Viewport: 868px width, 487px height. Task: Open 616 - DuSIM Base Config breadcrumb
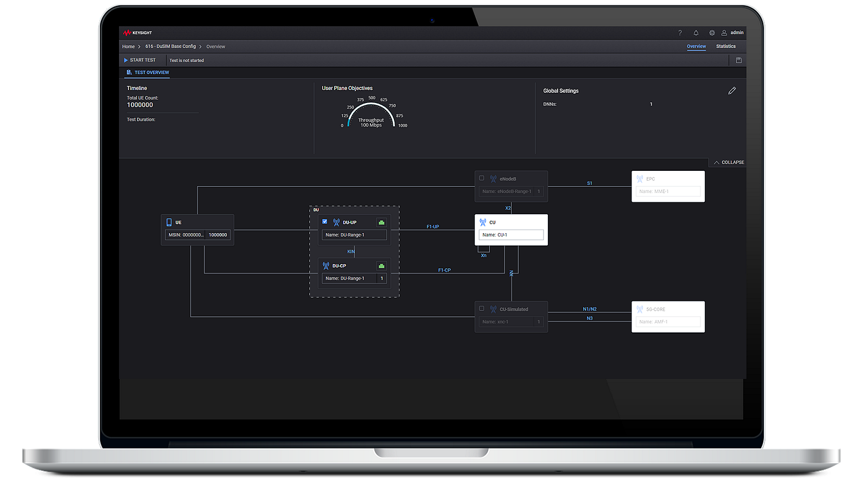170,47
